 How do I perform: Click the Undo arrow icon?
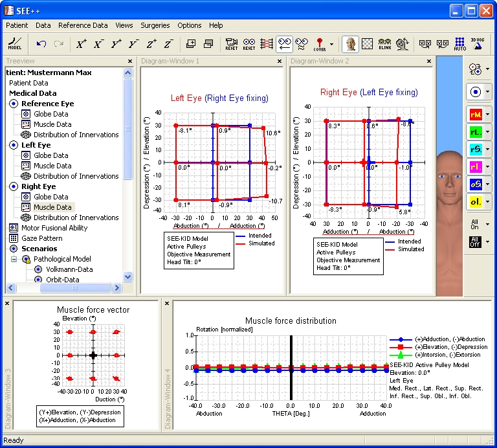click(41, 44)
